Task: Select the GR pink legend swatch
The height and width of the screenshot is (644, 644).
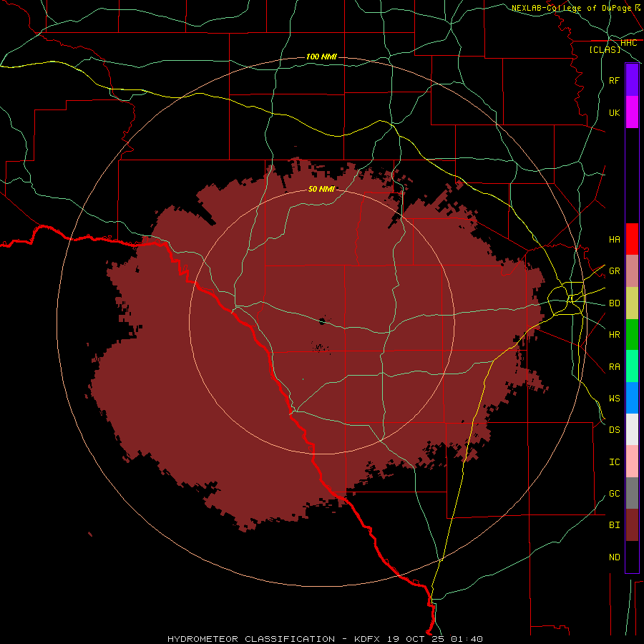Action: pyautogui.click(x=632, y=271)
